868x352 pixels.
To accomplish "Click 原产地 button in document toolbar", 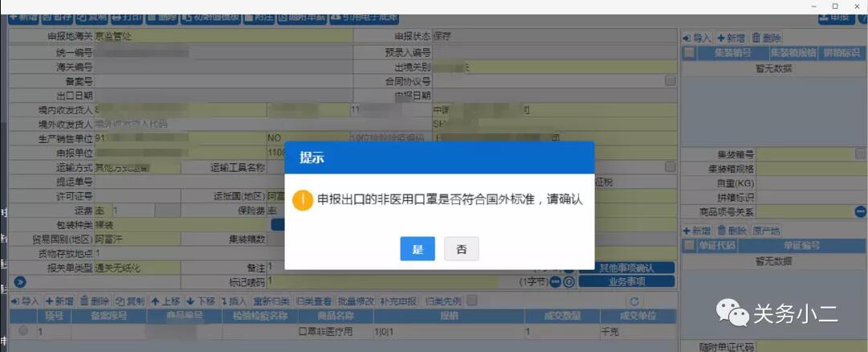I will [x=766, y=231].
